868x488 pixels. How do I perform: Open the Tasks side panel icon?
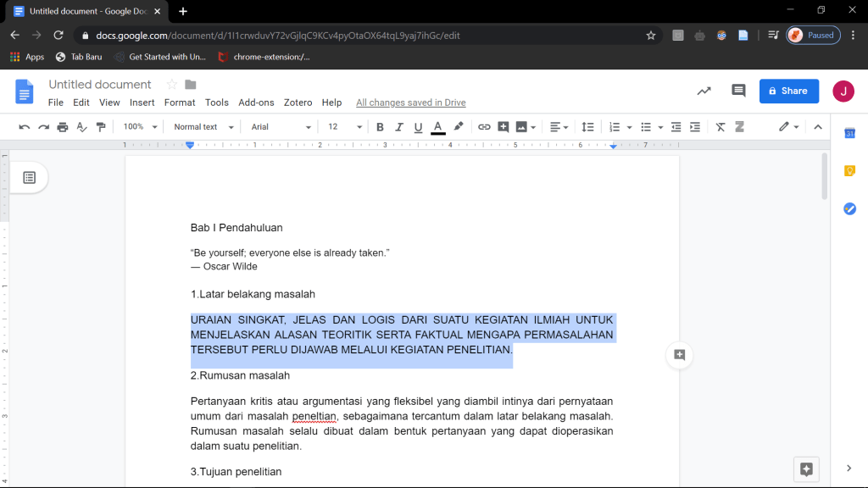coord(849,208)
